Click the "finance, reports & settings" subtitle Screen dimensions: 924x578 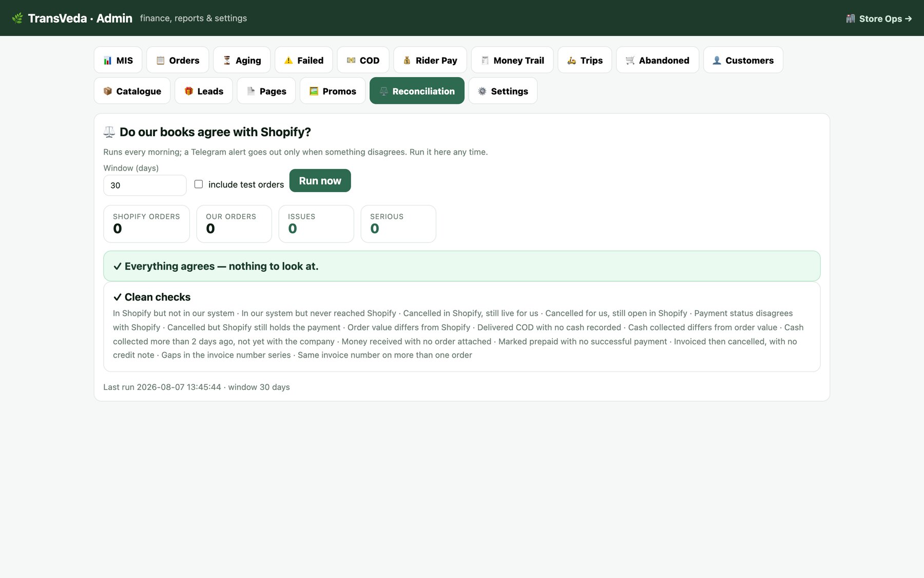194,18
